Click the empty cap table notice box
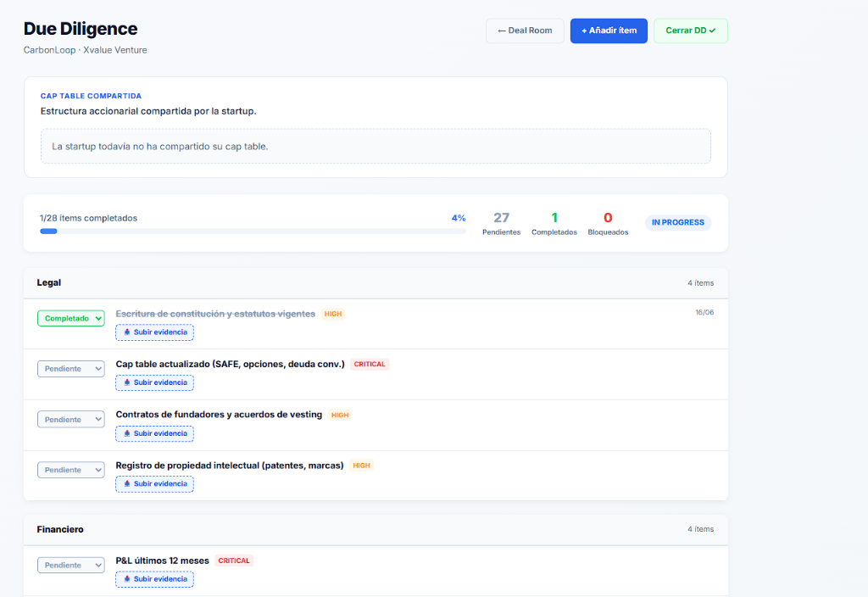The image size is (868, 597). click(376, 146)
